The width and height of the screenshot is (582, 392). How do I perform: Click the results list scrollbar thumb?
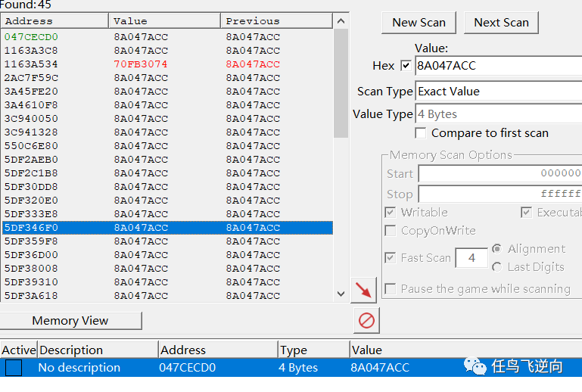coord(341,83)
